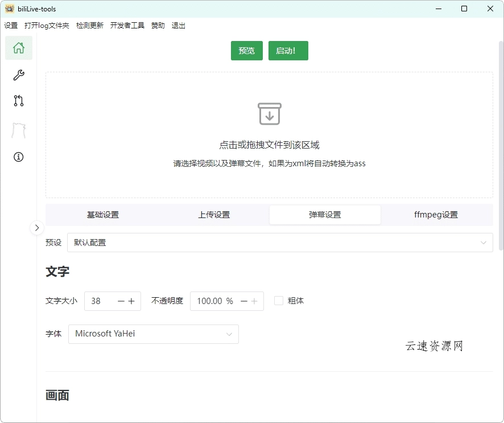Image resolution: width=504 pixels, height=423 pixels.
Task: Click the green 预览 button
Action: coord(246,50)
